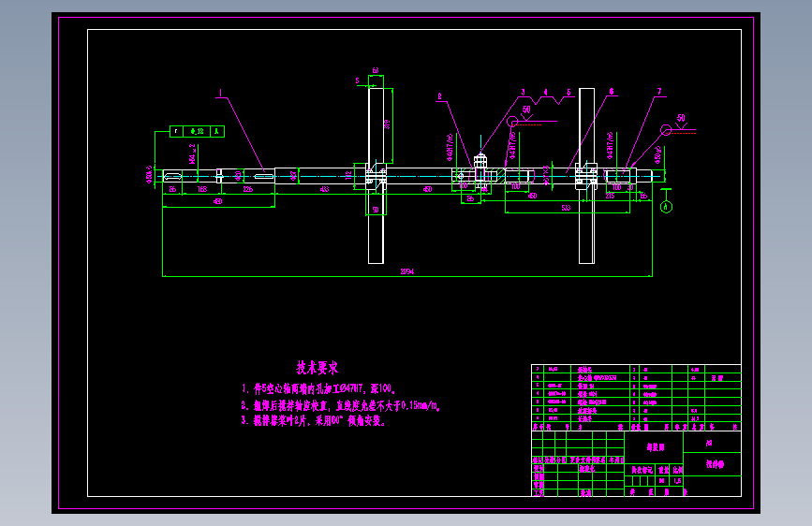Select the 168 dimension on the left shaft
812x526 pixels.
point(202,189)
